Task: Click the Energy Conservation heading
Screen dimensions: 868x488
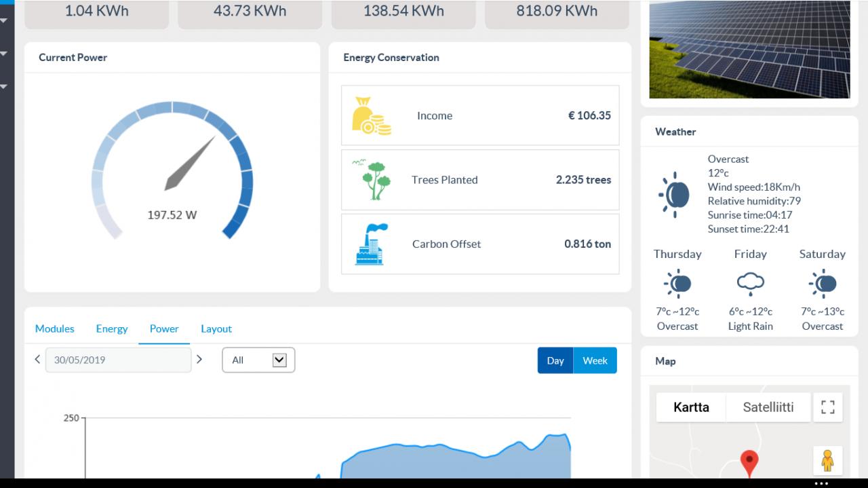Action: (x=391, y=58)
